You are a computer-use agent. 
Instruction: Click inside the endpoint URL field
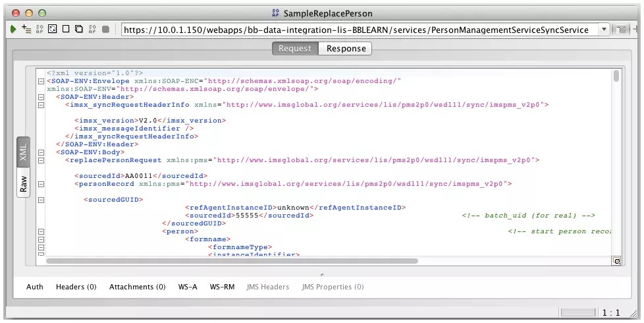point(356,30)
